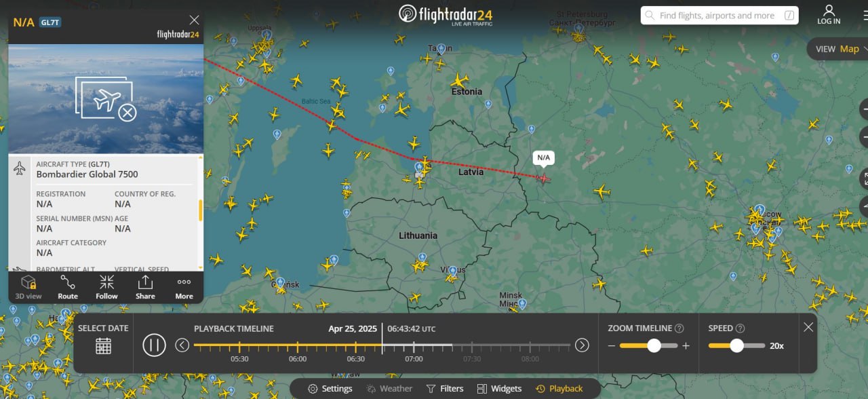Step the playback timeline forward
Screen dimensions: 868x399
tap(582, 345)
